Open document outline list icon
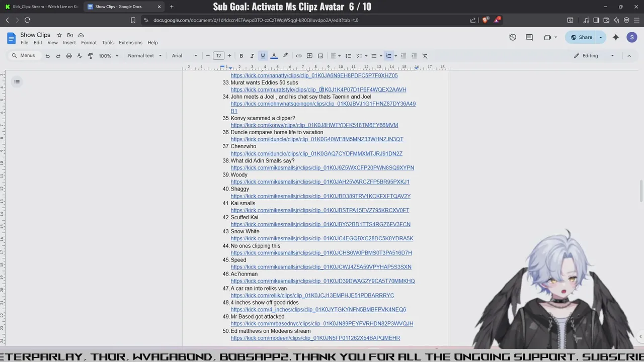The height and width of the screenshot is (362, 644). [x=17, y=82]
